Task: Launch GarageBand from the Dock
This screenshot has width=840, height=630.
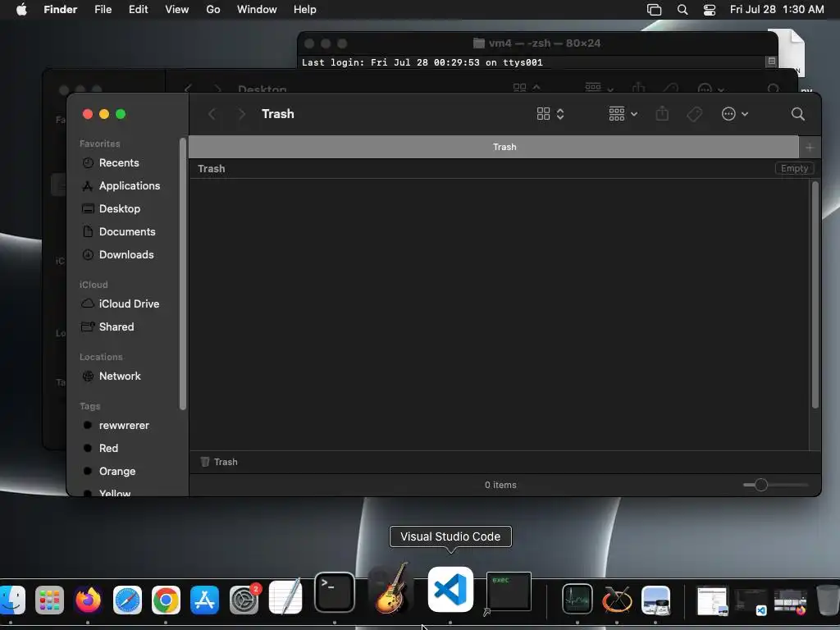Action: tap(391, 589)
